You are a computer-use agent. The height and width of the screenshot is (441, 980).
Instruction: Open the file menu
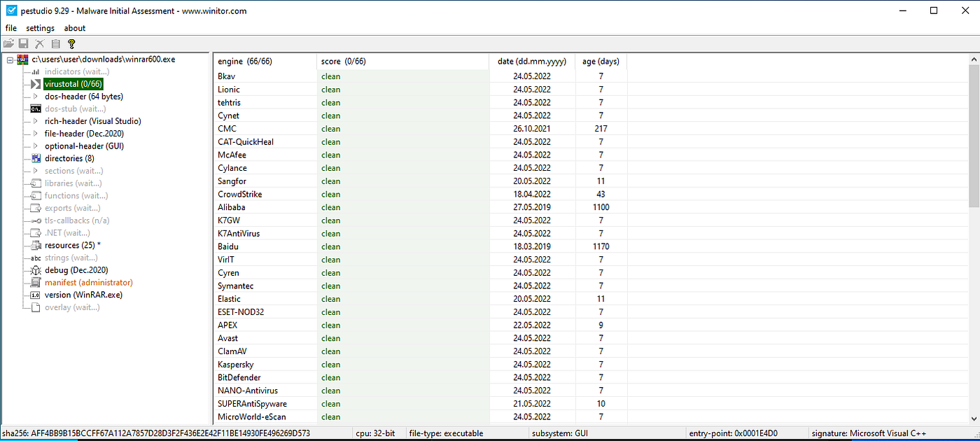point(11,28)
